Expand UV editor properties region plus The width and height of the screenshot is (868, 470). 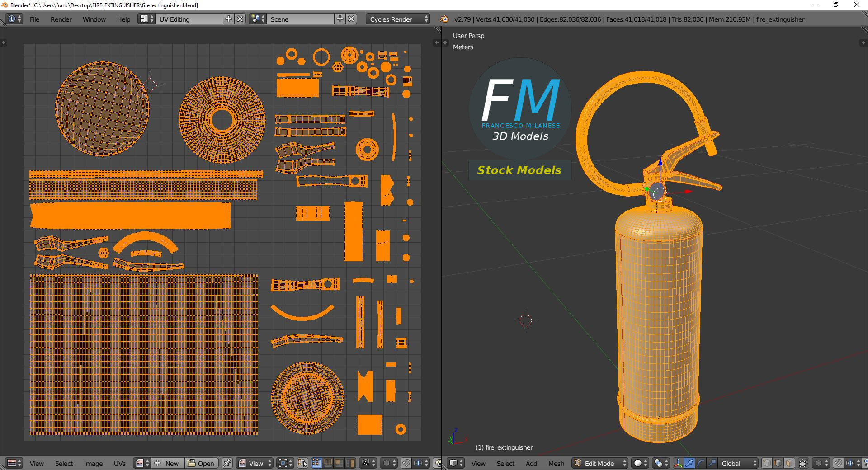[436, 42]
